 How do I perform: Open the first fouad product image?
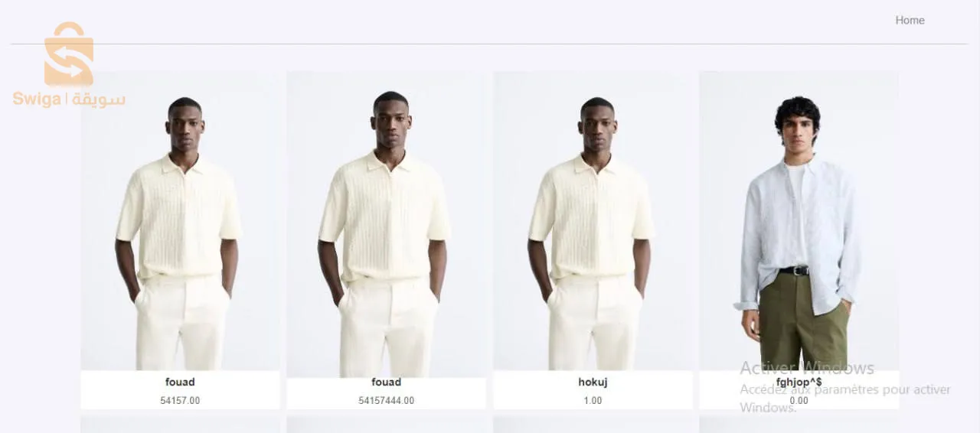tap(180, 221)
